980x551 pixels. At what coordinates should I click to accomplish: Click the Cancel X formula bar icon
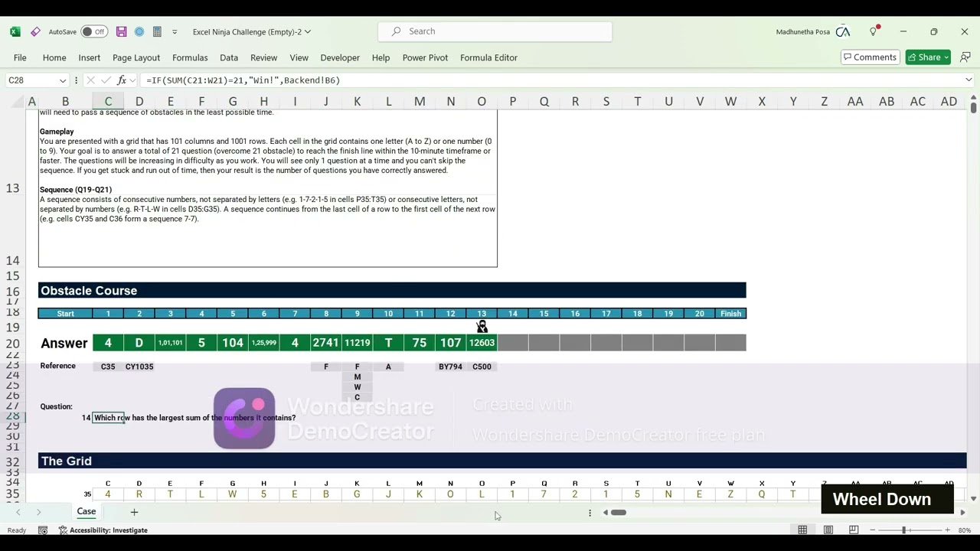(x=90, y=80)
